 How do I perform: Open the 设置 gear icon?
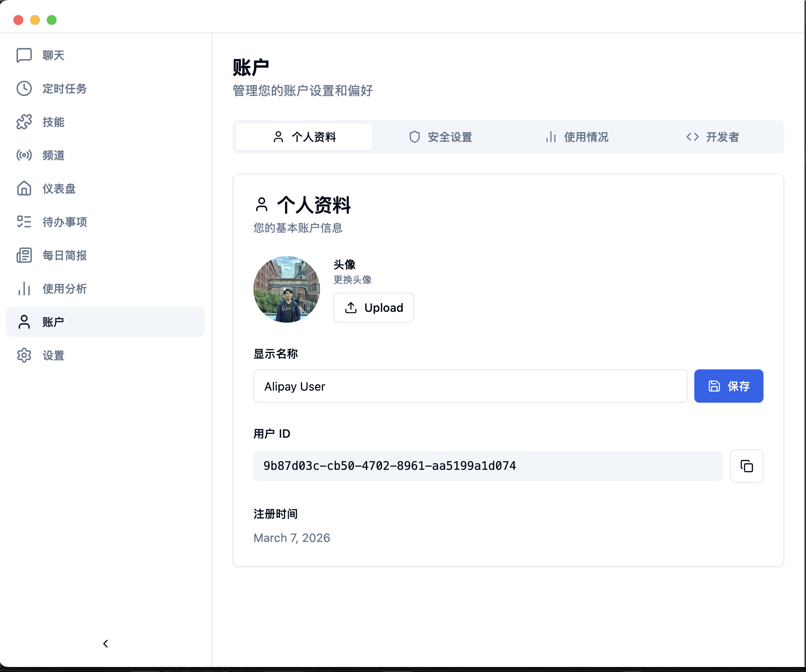click(x=24, y=355)
